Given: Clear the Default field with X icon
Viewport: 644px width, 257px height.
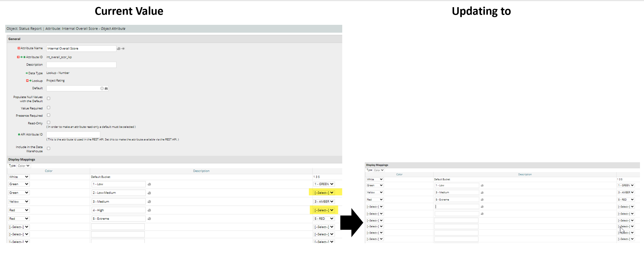Looking at the screenshot, I should click(x=102, y=88).
